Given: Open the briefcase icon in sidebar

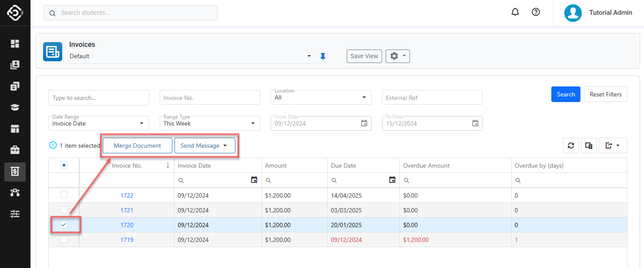Looking at the screenshot, I should 15,150.
